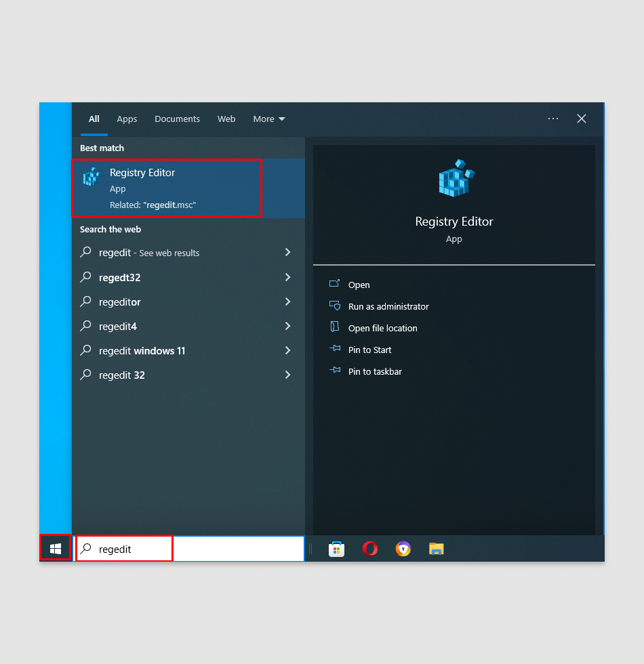Click the Related "regedit.msc" text

[x=153, y=205]
